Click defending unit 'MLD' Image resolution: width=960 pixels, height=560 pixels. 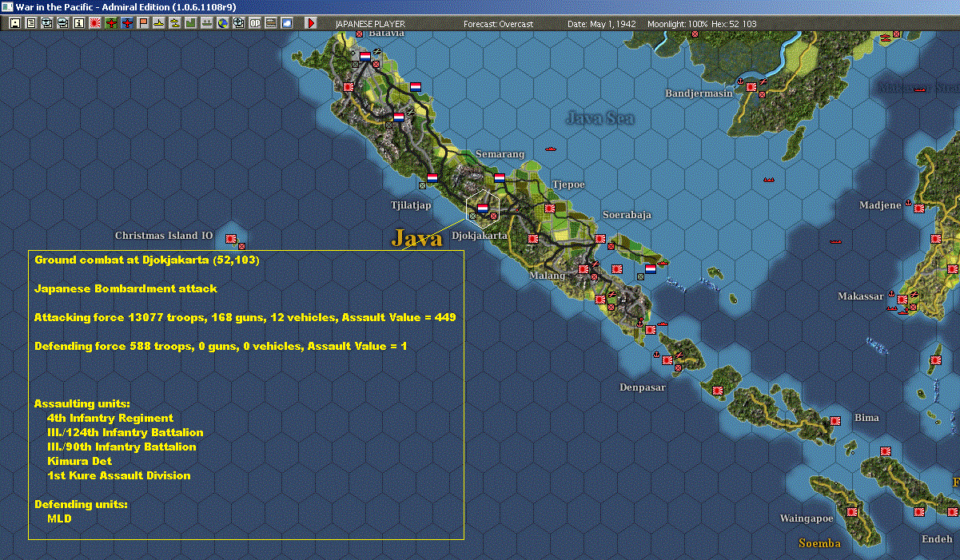click(x=60, y=518)
